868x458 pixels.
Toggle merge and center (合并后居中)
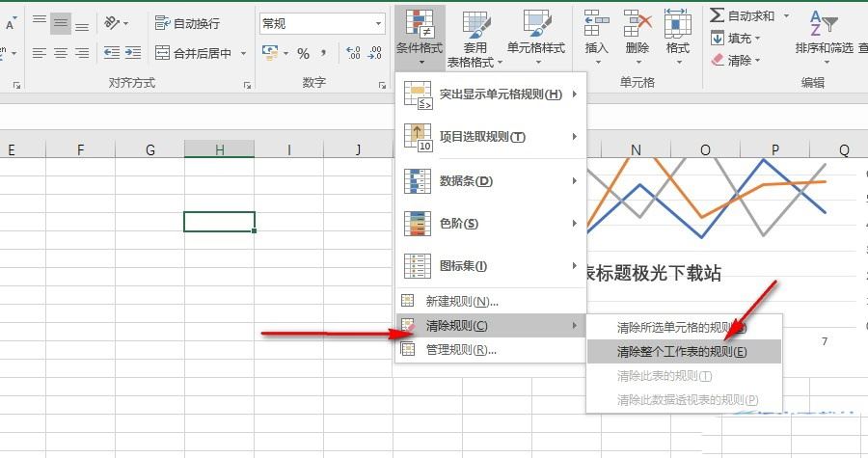coord(194,53)
